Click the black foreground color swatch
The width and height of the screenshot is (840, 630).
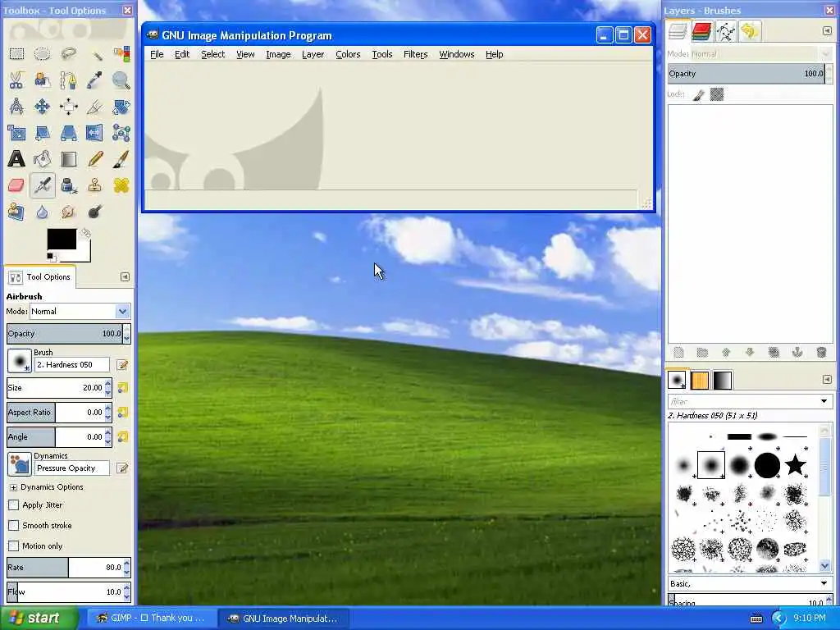point(61,239)
